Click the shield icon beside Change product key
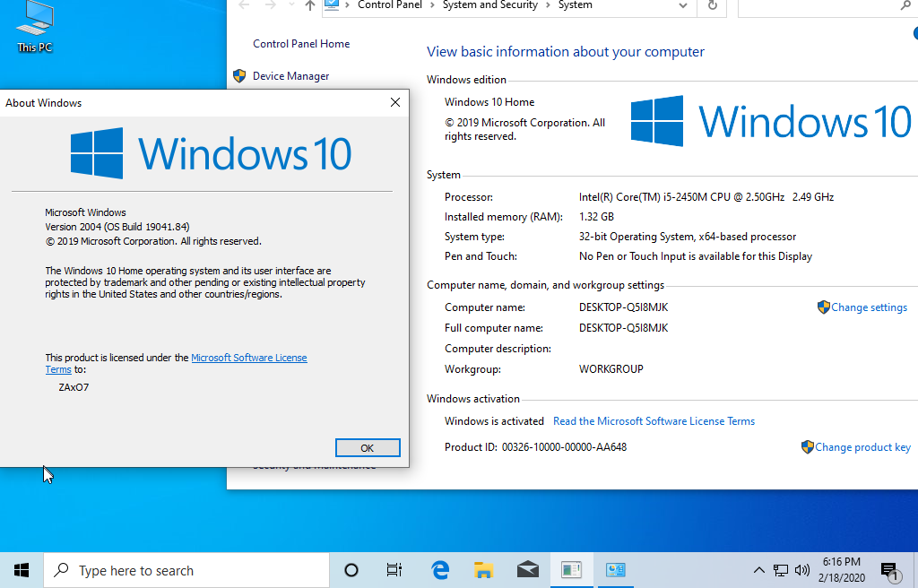The image size is (918, 588). tap(808, 447)
